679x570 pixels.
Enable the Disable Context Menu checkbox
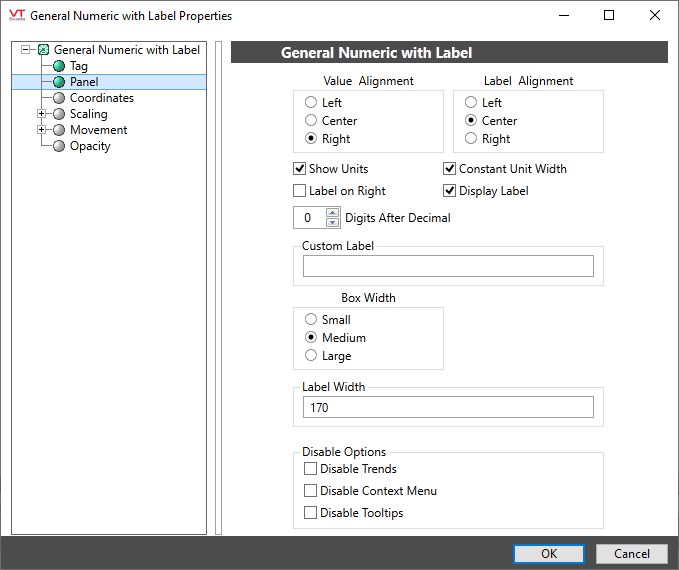pyautogui.click(x=310, y=491)
